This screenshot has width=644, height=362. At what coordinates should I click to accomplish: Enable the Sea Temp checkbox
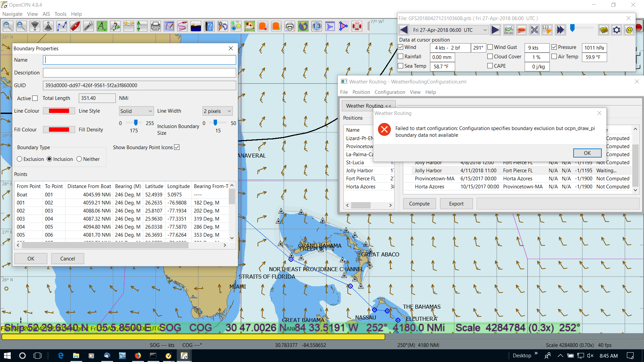pyautogui.click(x=400, y=66)
